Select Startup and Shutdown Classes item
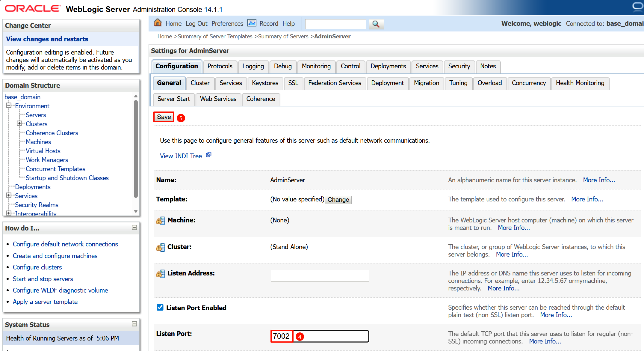Viewport: 644px width, 351px height. tap(67, 178)
